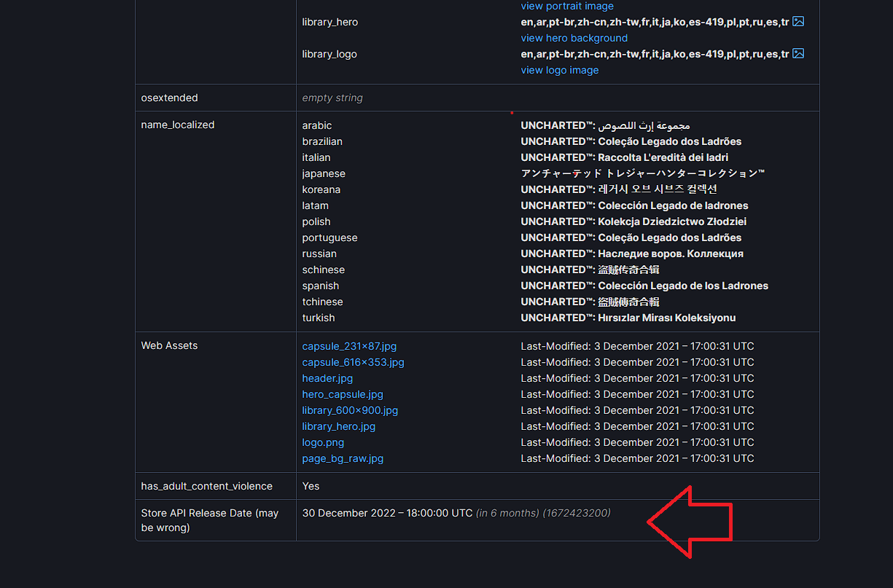Open logo.png web asset

tap(323, 442)
